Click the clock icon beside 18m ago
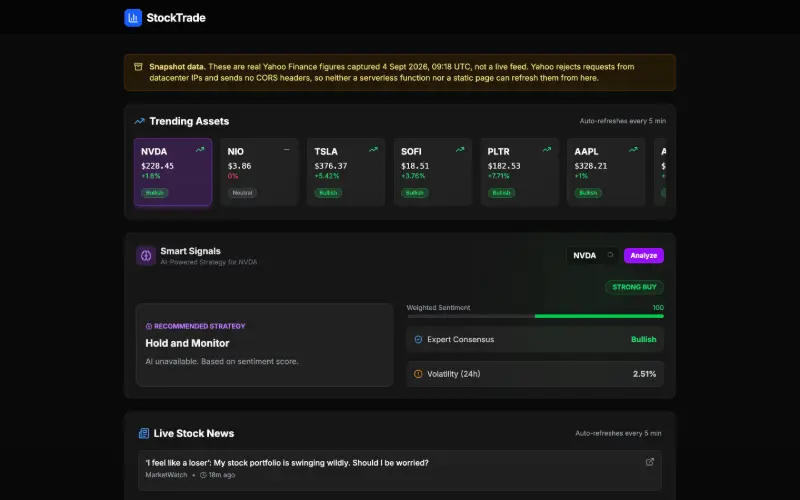This screenshot has width=800, height=500. [x=203, y=475]
